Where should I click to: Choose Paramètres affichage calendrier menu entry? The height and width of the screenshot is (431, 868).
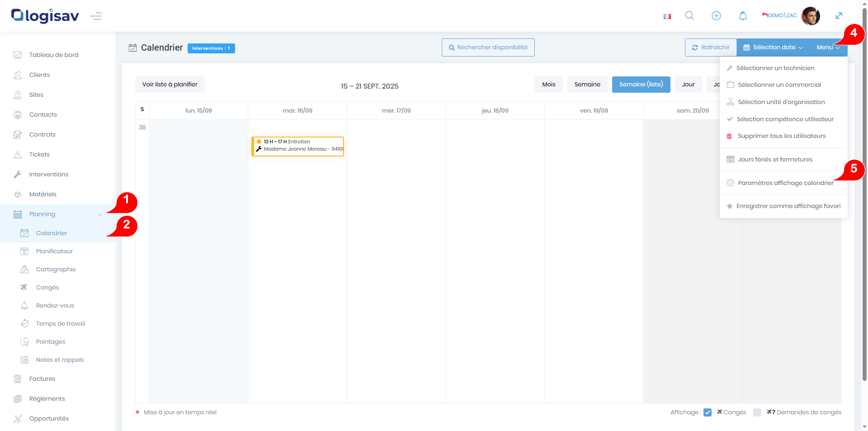(x=785, y=183)
